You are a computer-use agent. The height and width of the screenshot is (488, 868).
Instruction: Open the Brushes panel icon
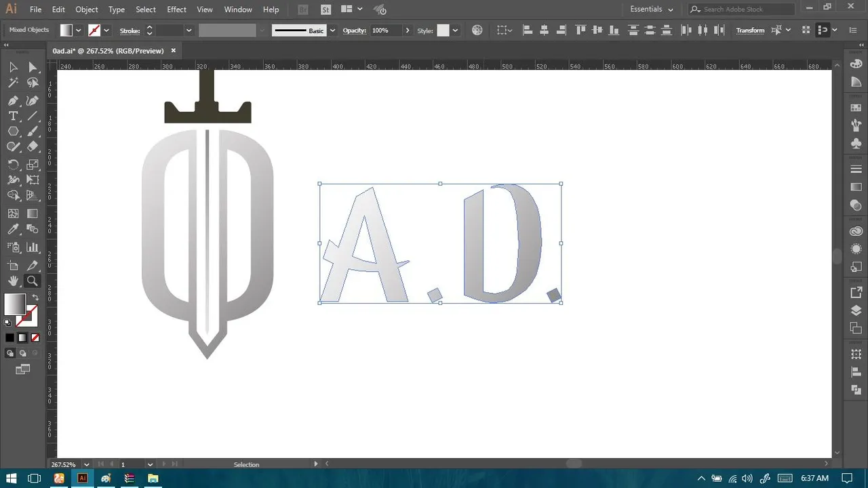pyautogui.click(x=856, y=126)
